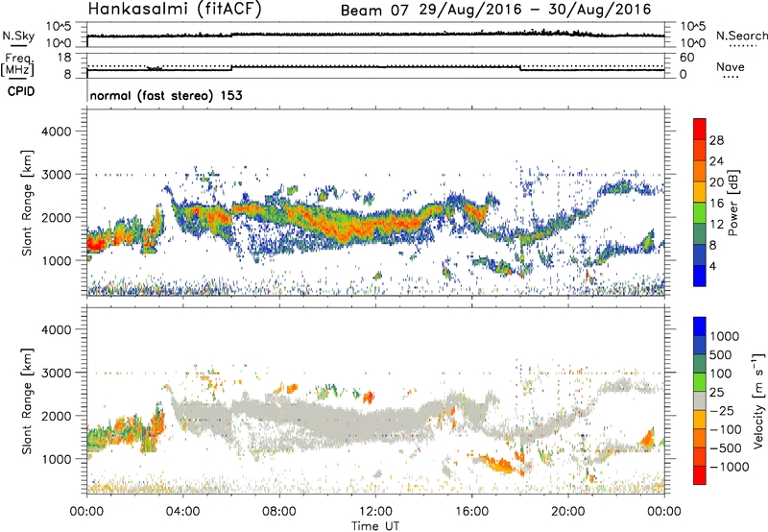Click the 'Power [dB]' colorbar title

[733, 203]
